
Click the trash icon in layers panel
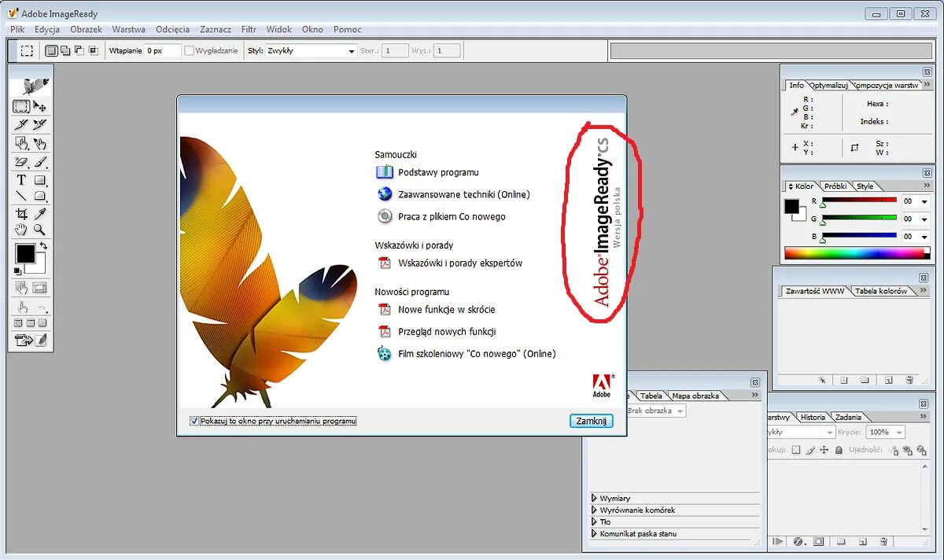coord(883,541)
